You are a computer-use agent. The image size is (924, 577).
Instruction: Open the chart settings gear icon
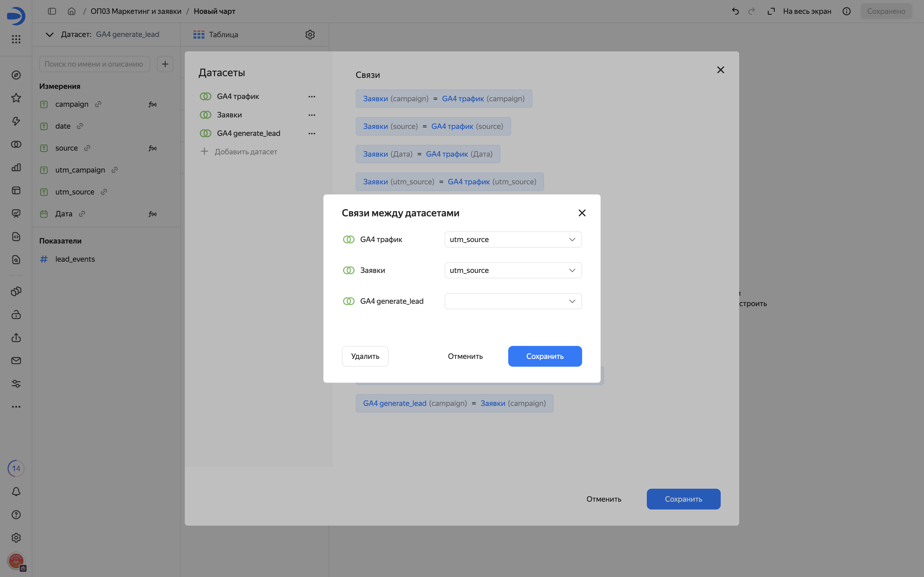tap(310, 34)
